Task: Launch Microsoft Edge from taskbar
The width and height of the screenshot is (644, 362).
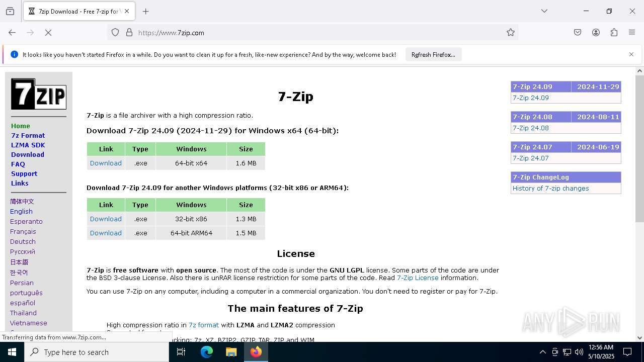Action: 207,352
